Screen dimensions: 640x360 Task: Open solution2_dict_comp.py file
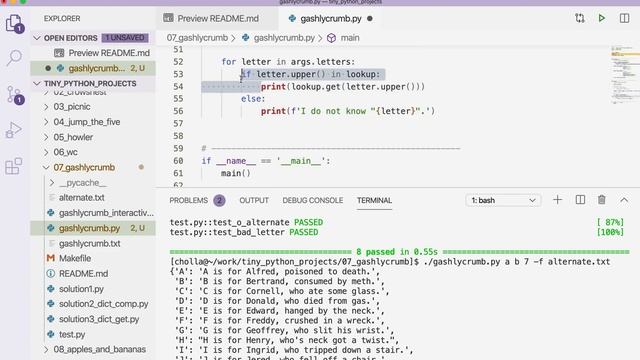point(93,304)
